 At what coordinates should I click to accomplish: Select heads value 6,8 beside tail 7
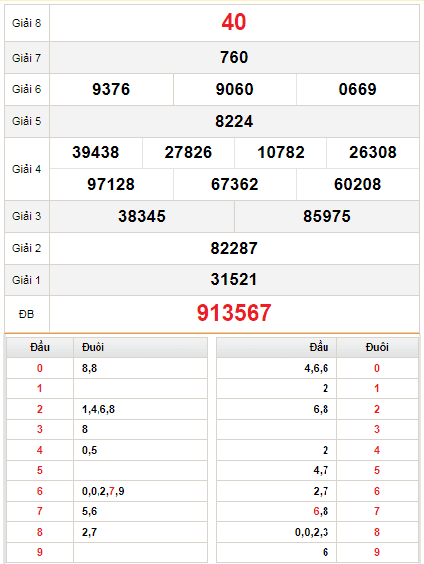[x=321, y=511]
